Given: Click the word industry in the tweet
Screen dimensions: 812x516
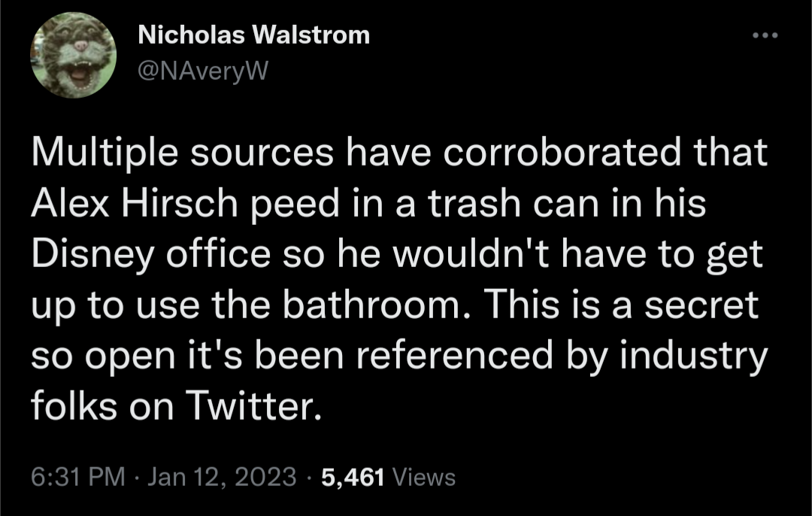Looking at the screenshot, I should pyautogui.click(x=693, y=357).
